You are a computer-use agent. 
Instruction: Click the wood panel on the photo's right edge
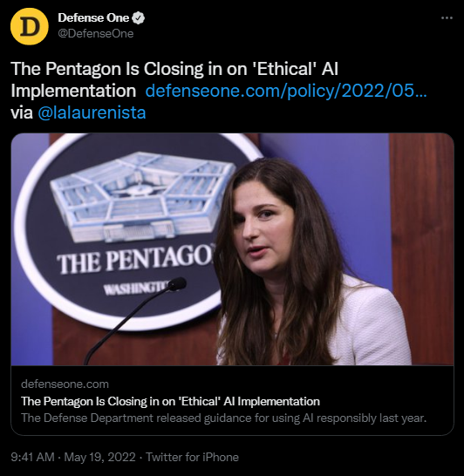(421, 249)
